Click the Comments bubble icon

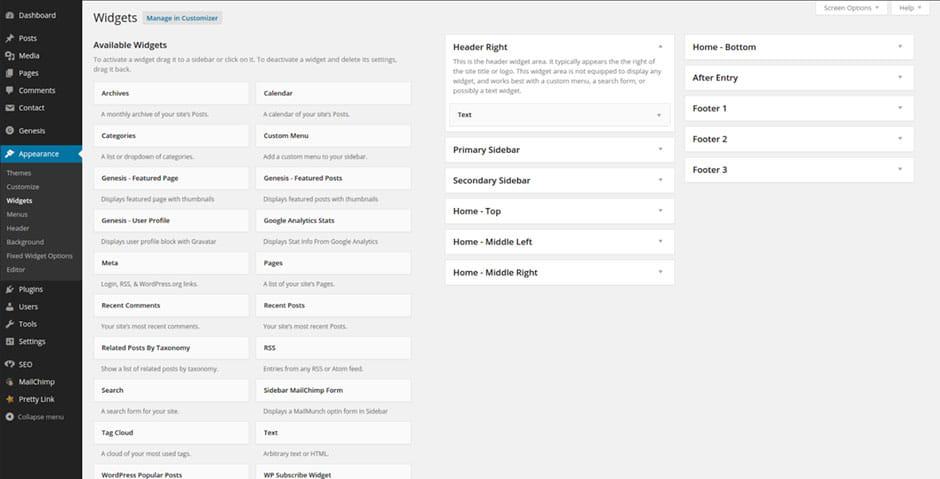(10, 91)
